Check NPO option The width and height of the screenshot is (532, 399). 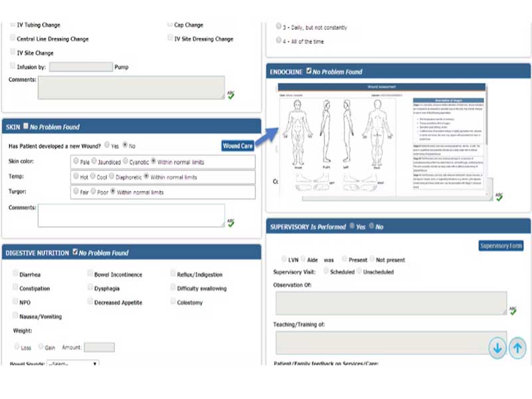point(15,301)
